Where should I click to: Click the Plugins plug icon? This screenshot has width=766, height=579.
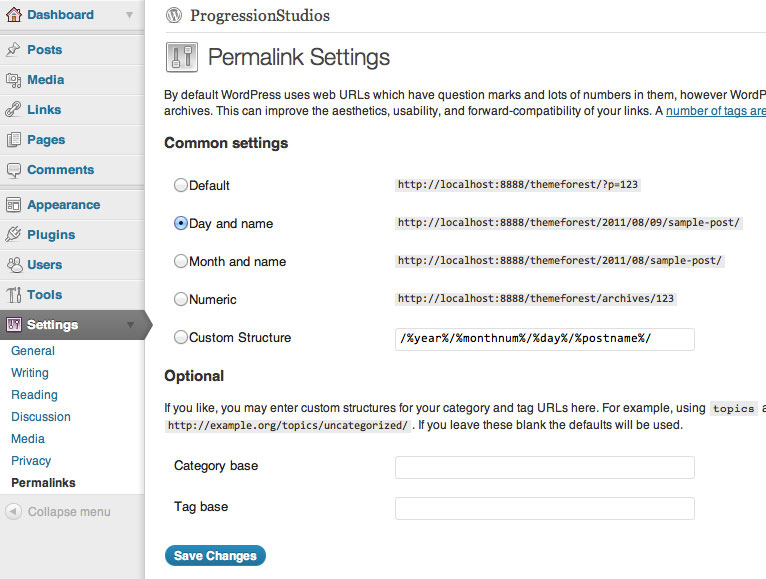pyautogui.click(x=14, y=235)
